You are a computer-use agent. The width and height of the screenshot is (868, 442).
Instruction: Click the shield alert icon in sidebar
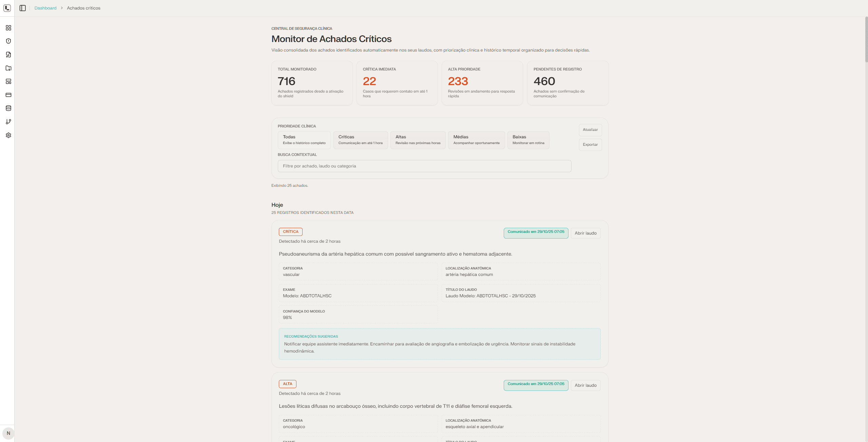coord(8,41)
